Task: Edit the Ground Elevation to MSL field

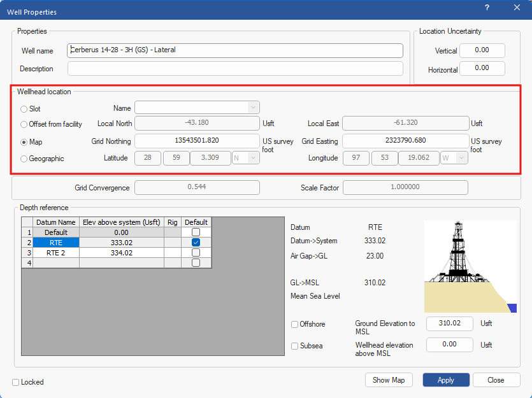Action: [x=449, y=323]
